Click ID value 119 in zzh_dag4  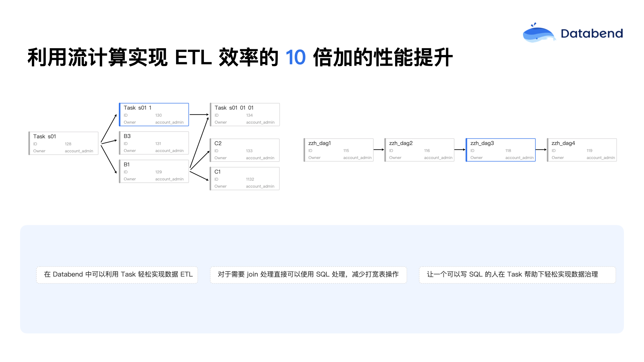[x=589, y=151]
